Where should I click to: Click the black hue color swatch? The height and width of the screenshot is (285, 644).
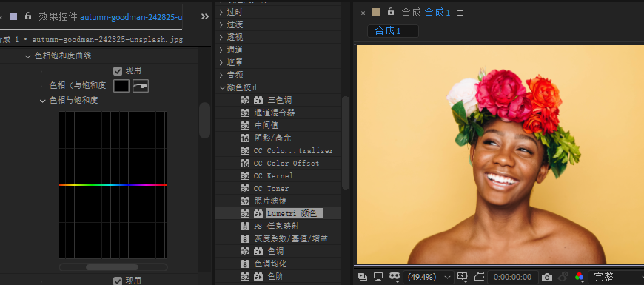point(121,86)
